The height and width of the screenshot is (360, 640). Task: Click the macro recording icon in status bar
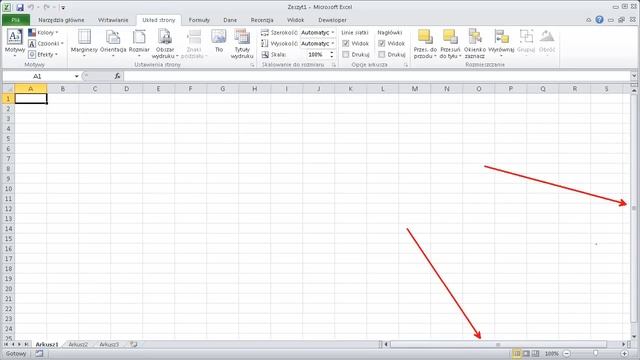[39, 353]
